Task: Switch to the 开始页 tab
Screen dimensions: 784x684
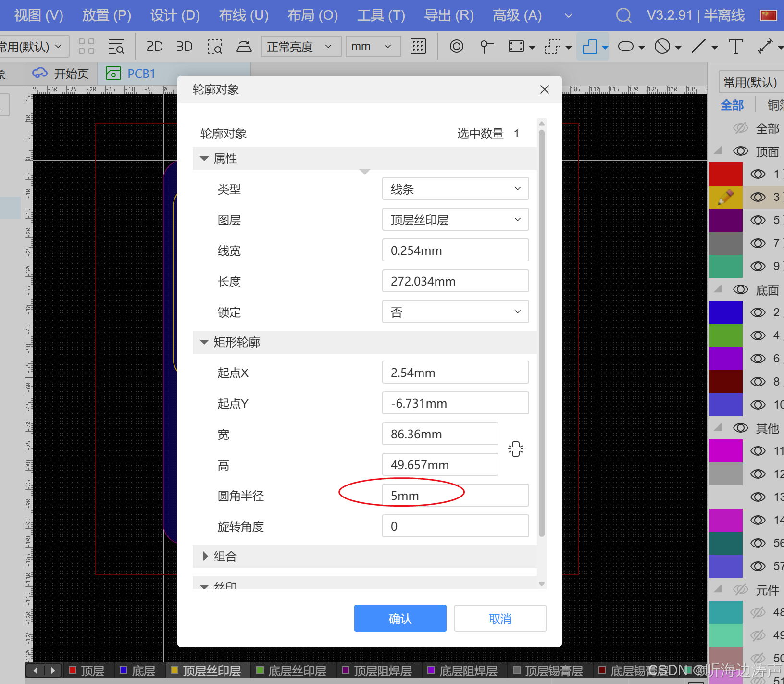Action: pos(61,74)
